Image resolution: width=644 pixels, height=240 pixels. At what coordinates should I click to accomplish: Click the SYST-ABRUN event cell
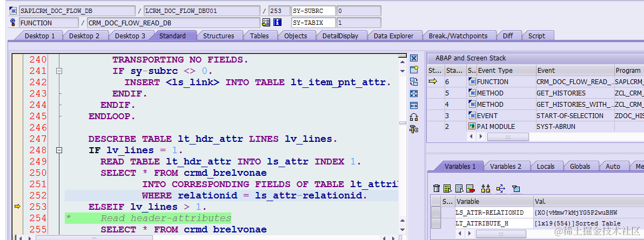pyautogui.click(x=575, y=126)
